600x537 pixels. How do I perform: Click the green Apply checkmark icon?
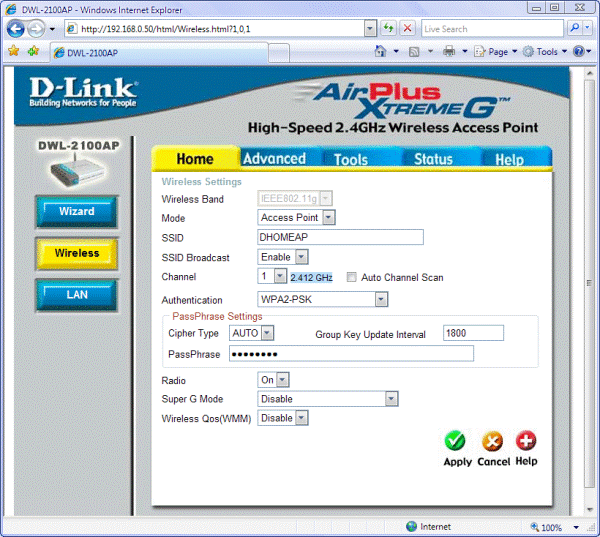point(455,441)
